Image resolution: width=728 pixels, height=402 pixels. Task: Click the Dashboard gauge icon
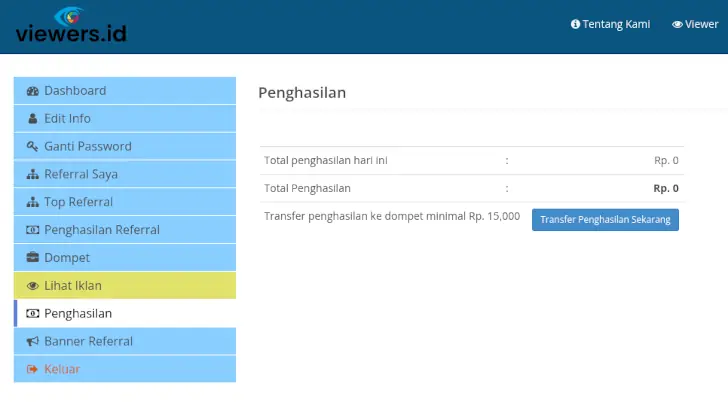32,91
